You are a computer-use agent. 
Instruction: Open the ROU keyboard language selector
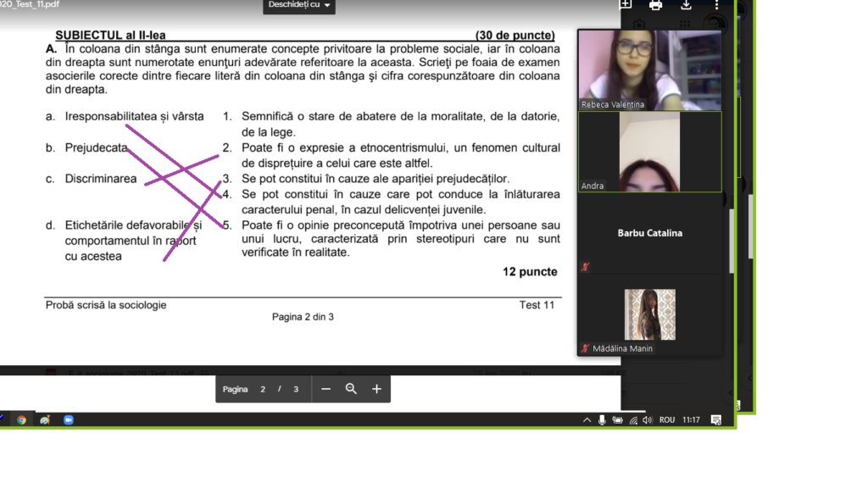(667, 419)
